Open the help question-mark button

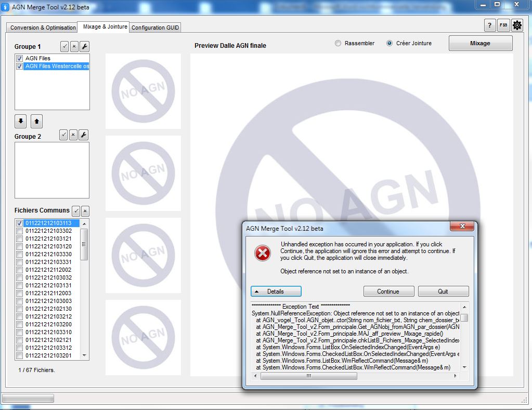pyautogui.click(x=489, y=25)
